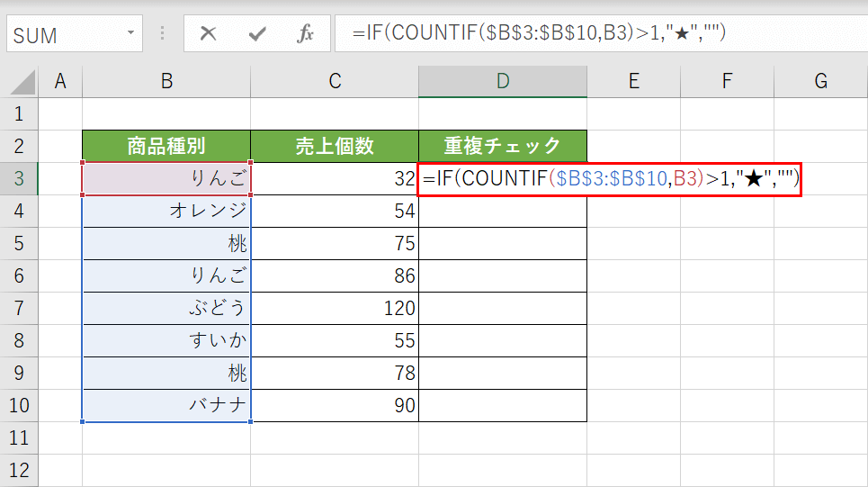Open the Insert Function fx dialog
The width and height of the screenshot is (868, 487).
tap(306, 34)
